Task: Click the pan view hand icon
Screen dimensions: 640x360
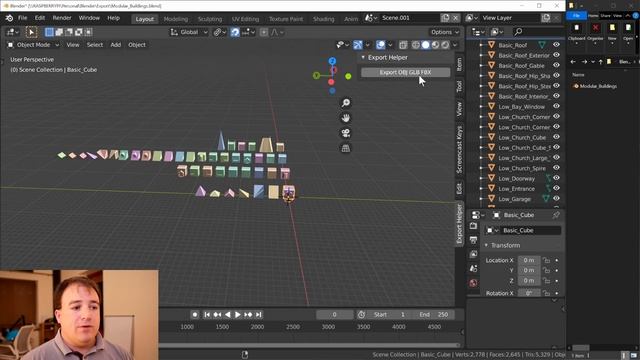Action: [346, 118]
